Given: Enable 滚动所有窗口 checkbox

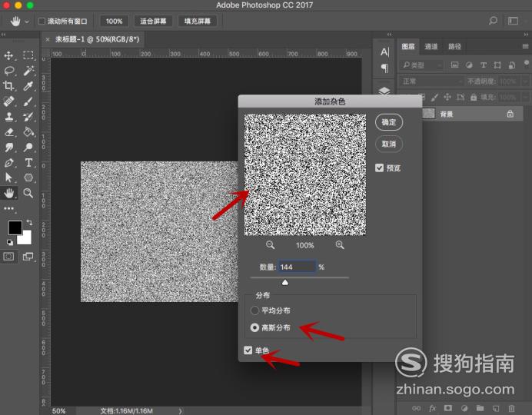Looking at the screenshot, I should coord(42,21).
